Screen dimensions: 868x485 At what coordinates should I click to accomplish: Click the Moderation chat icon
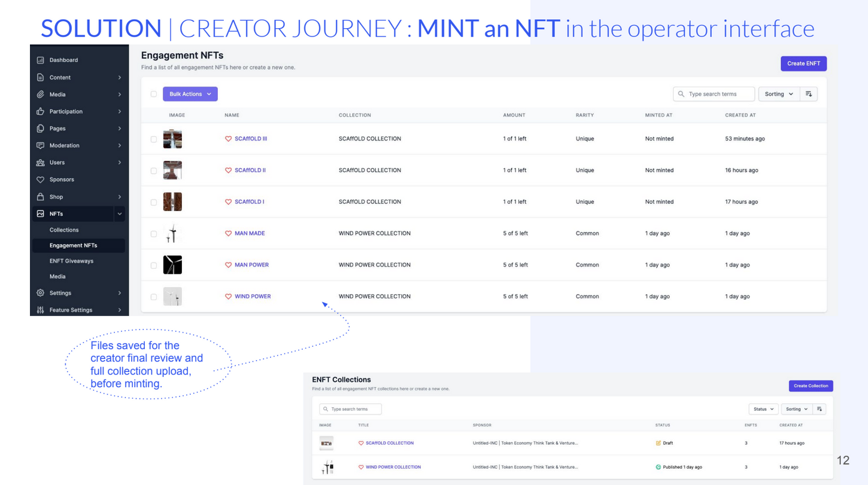(40, 145)
